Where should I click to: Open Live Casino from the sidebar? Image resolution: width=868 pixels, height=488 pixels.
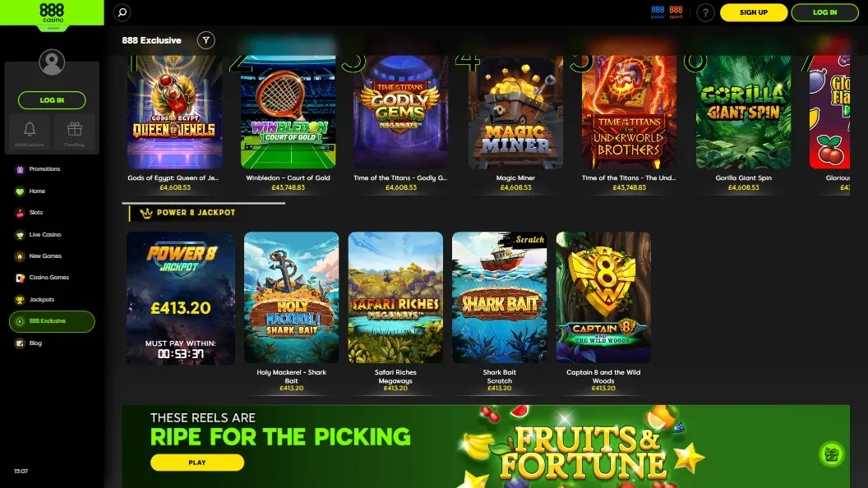[x=45, y=235]
